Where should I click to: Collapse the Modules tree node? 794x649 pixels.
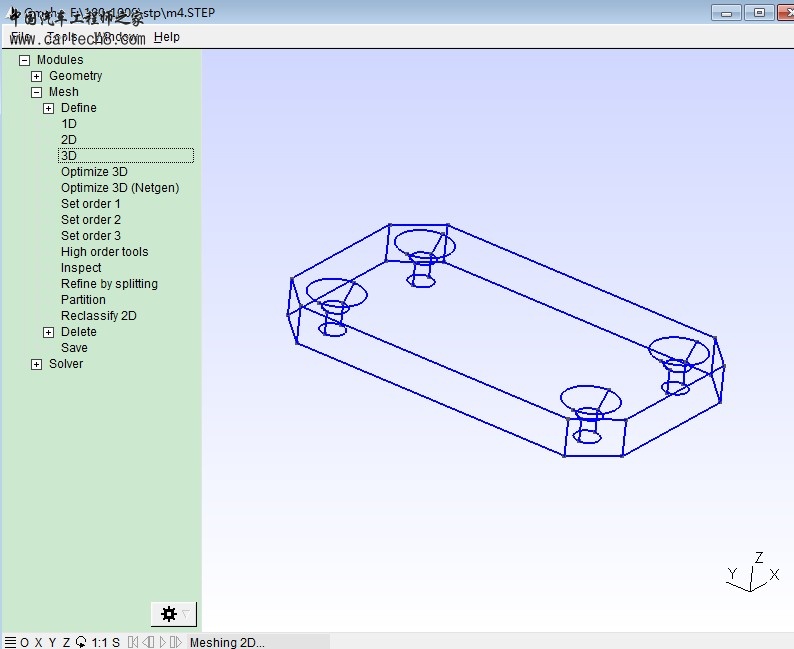(x=25, y=60)
